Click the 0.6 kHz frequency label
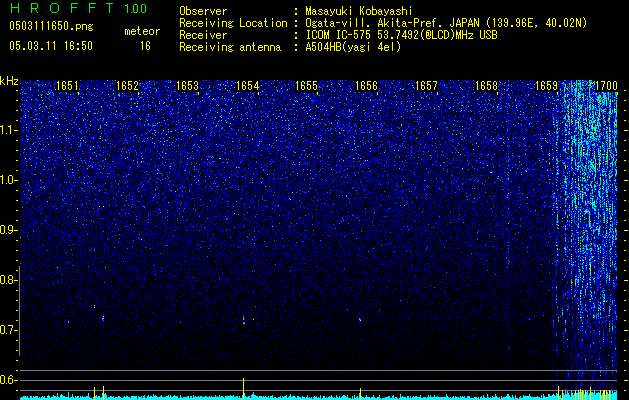The image size is (629, 400). (x=8, y=380)
